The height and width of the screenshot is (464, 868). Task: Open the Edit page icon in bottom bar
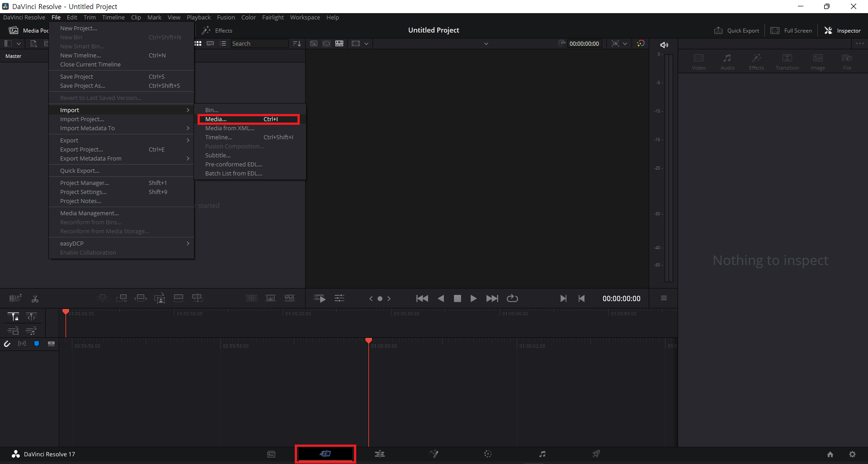[380, 454]
